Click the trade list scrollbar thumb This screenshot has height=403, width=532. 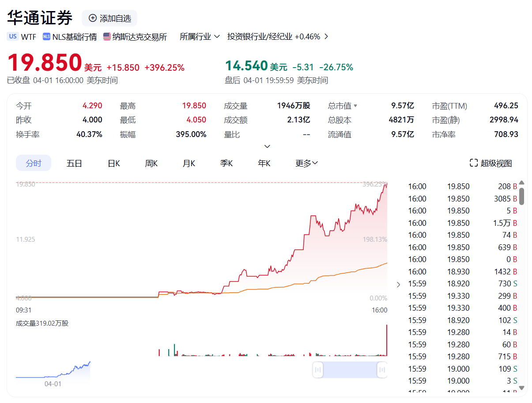[521, 196]
